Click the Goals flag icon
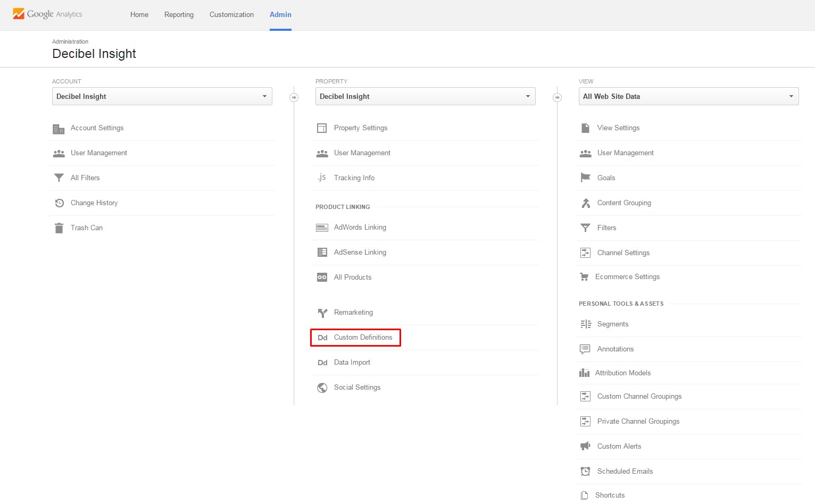Image resolution: width=815 pixels, height=504 pixels. click(585, 178)
